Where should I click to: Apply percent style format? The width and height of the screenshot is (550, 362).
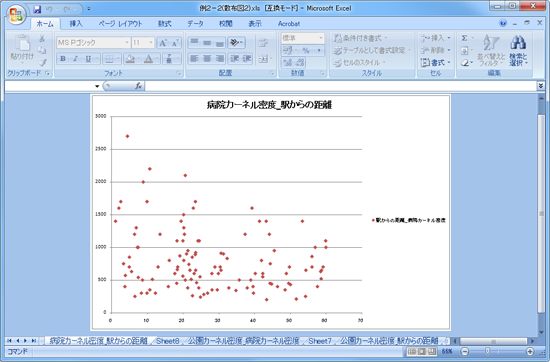306,51
